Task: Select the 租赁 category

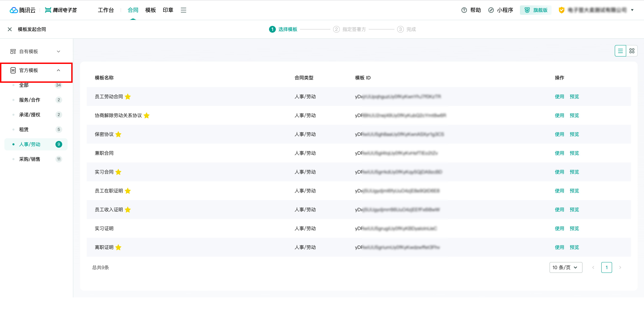Action: pyautogui.click(x=36, y=129)
